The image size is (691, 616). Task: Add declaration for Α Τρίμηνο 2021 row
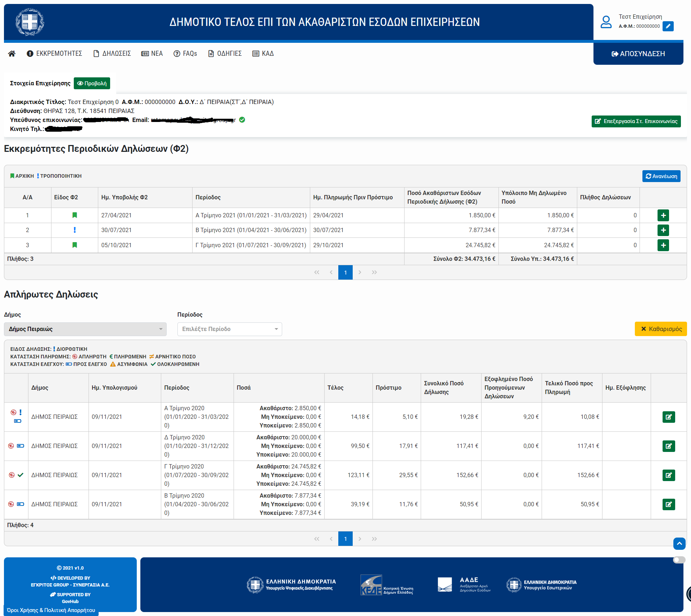pos(663,215)
